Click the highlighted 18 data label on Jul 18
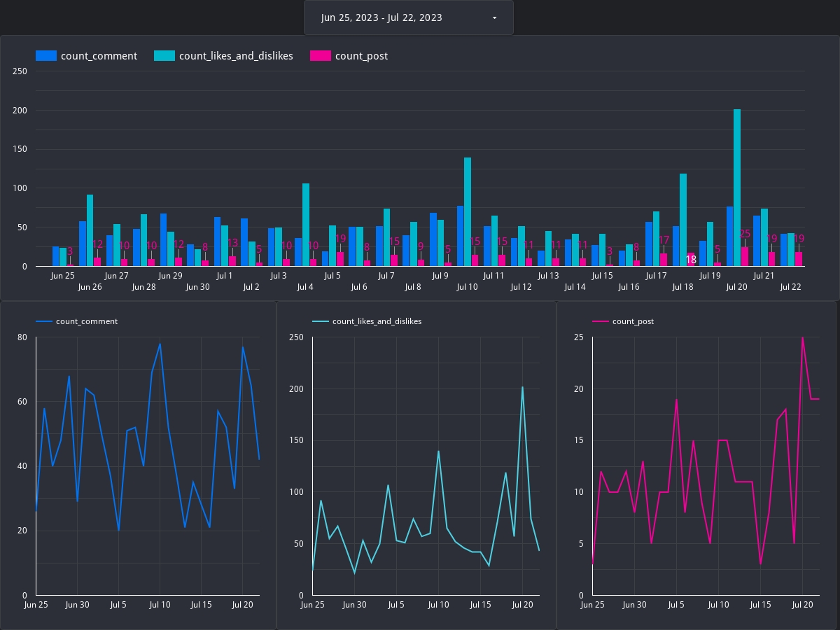Screen dimensions: 840x630 691,260
